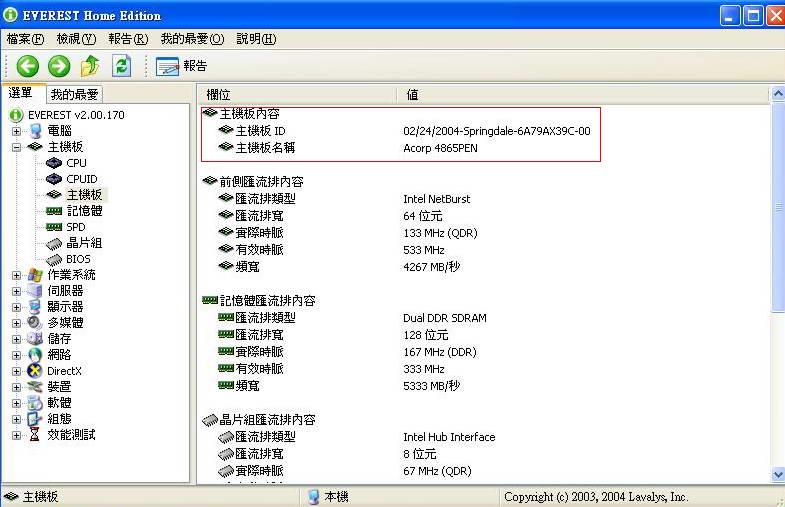
Task: Click the 本機 status bar entry
Action: pyautogui.click(x=329, y=497)
